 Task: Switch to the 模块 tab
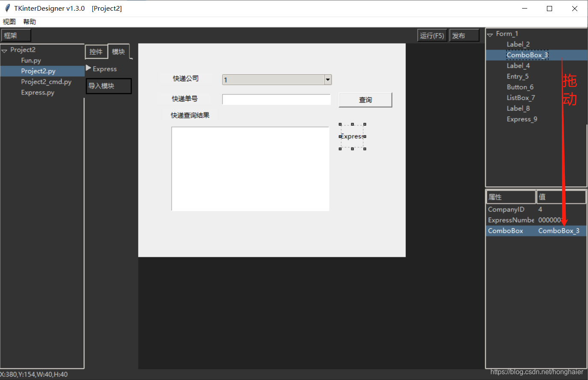(x=119, y=52)
